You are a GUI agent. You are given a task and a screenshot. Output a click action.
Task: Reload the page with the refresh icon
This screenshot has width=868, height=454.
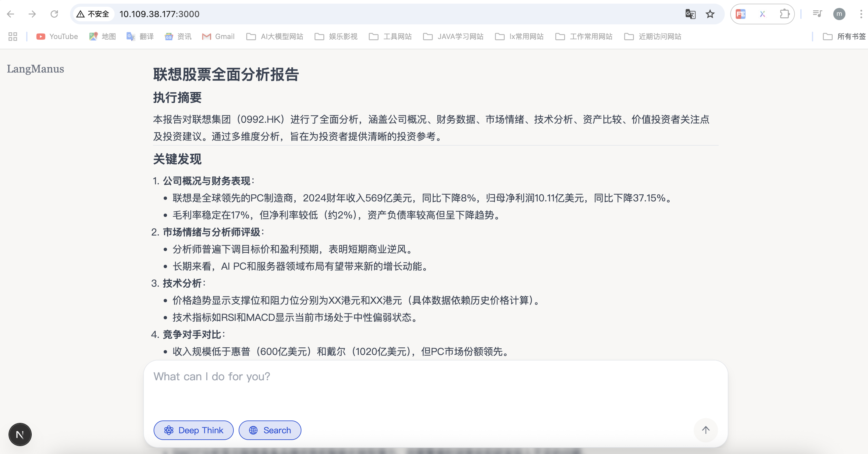point(54,14)
